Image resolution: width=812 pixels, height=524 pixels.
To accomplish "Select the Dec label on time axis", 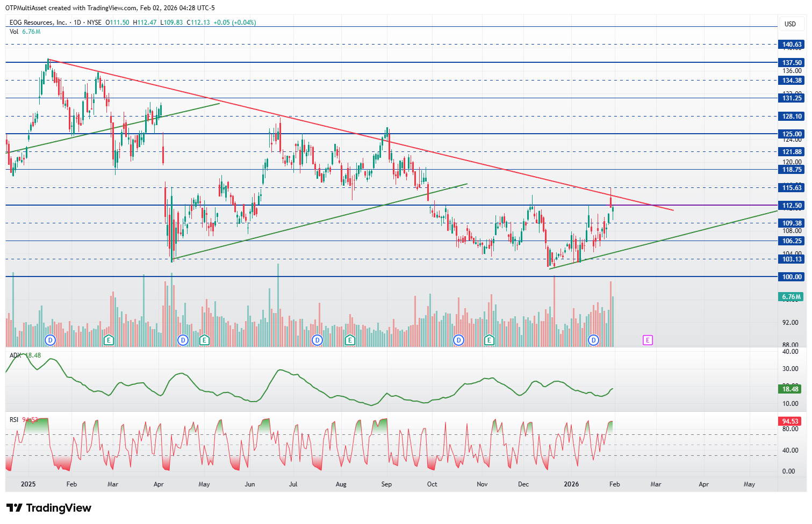I will coord(523,484).
